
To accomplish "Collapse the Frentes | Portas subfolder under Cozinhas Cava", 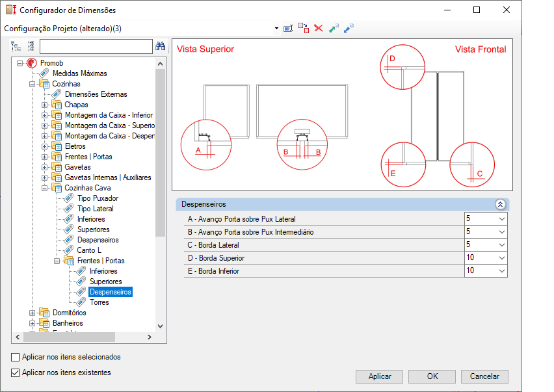I will click(x=57, y=261).
